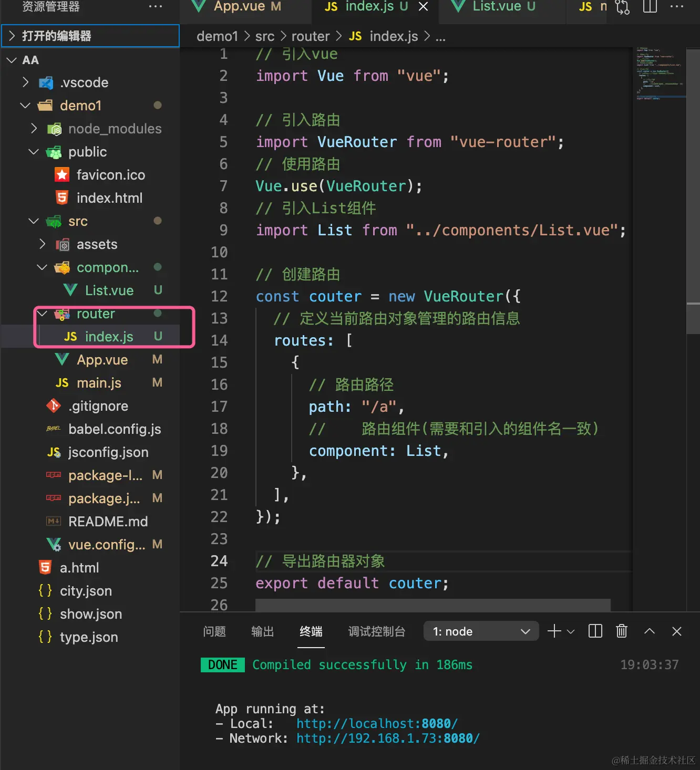The image size is (700, 770).
Task: Close the terminal panel
Action: coord(677,631)
